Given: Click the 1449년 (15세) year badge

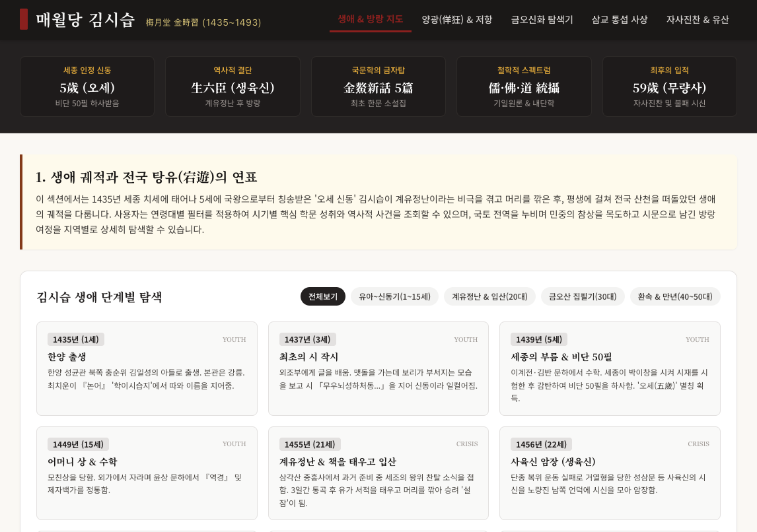Looking at the screenshot, I should pyautogui.click(x=78, y=444).
